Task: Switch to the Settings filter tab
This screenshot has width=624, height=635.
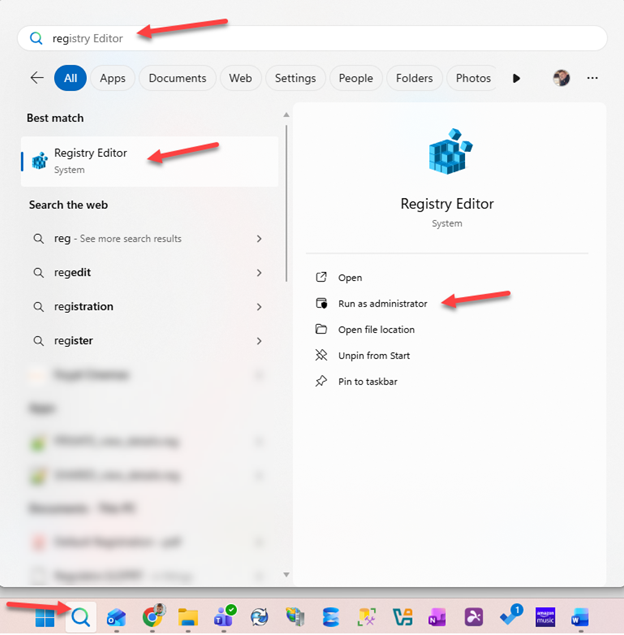Action: pos(295,78)
